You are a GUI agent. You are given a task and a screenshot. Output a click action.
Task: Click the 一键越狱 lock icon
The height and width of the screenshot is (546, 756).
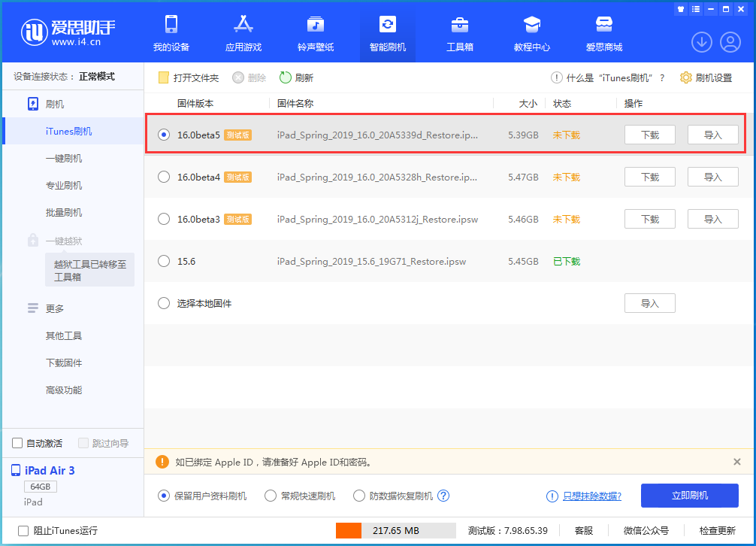33,240
